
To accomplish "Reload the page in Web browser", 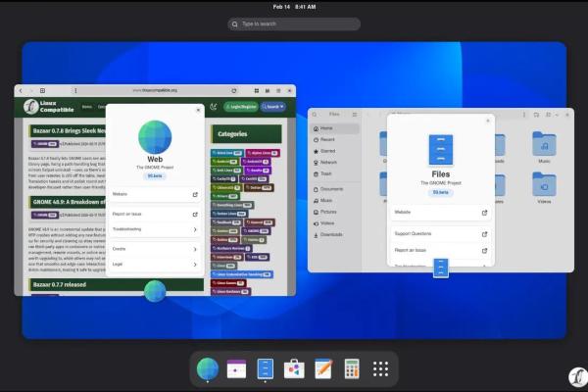I will [234, 91].
